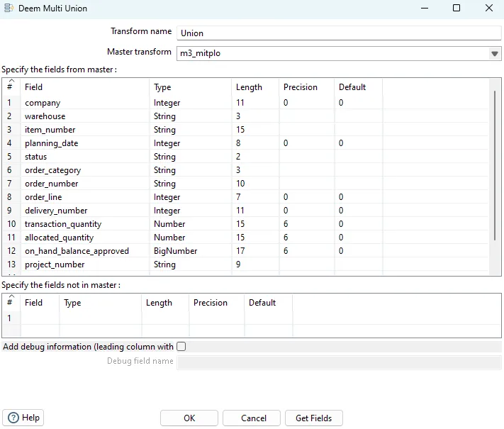The width and height of the screenshot is (504, 429).
Task: Click the Type column header in master table
Action: click(162, 87)
